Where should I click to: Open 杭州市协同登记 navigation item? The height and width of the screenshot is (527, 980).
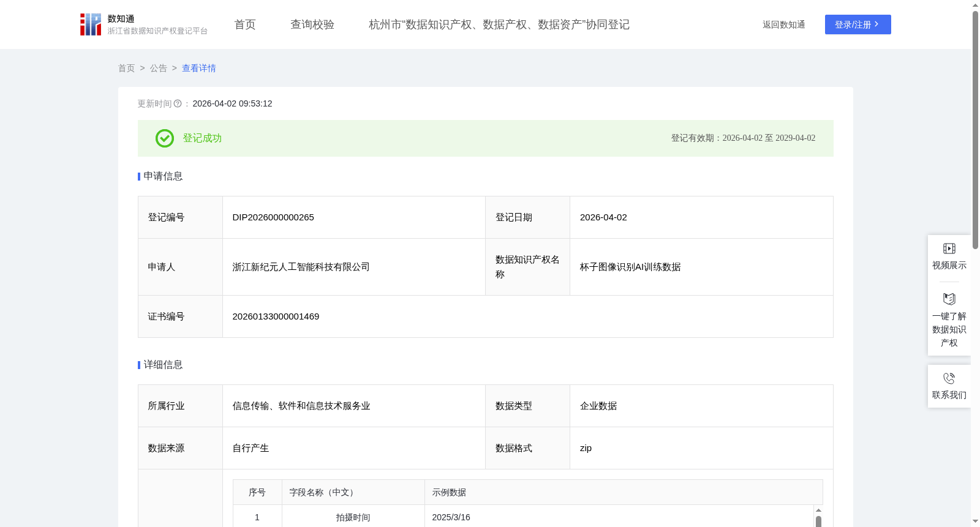point(499,24)
